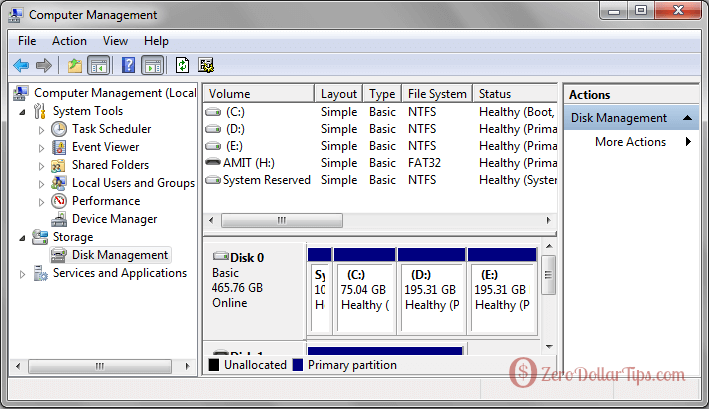Expand the Shared Folders node arrow
This screenshot has height=409, width=709.
coord(41,166)
